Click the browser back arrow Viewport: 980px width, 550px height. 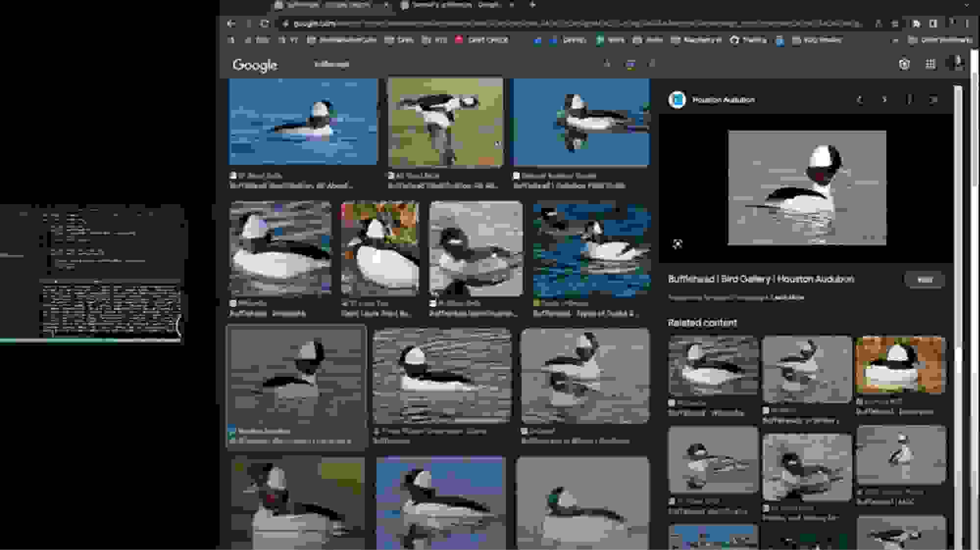click(230, 23)
